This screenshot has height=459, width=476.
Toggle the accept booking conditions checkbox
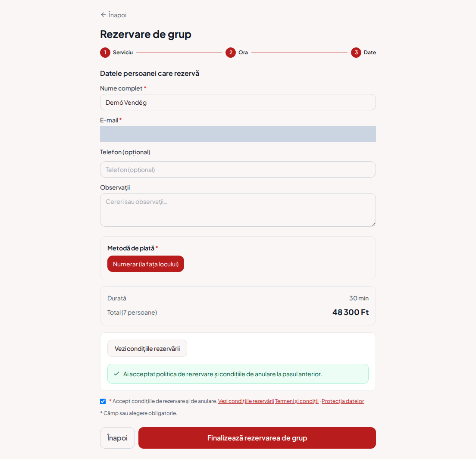pyautogui.click(x=103, y=401)
